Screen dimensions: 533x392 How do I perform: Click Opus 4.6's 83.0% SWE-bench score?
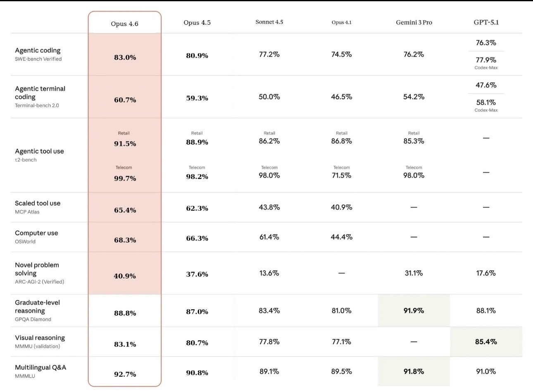tap(125, 57)
